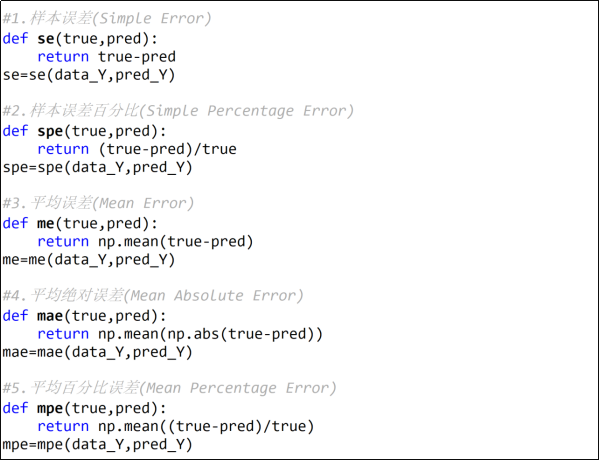The width and height of the screenshot is (600, 461).
Task: Place cursor on 'return np.mean(true-pred)' line
Action: (x=146, y=241)
